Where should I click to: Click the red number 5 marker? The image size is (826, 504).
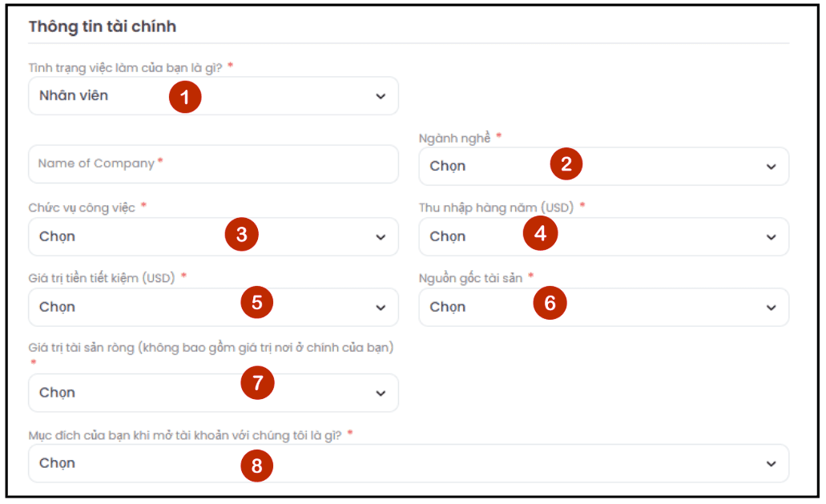pyautogui.click(x=257, y=302)
